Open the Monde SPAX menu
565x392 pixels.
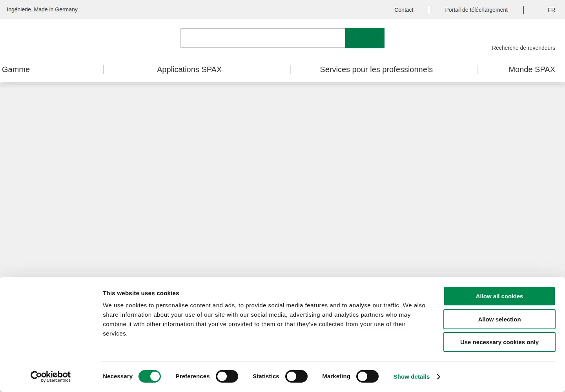point(532,69)
